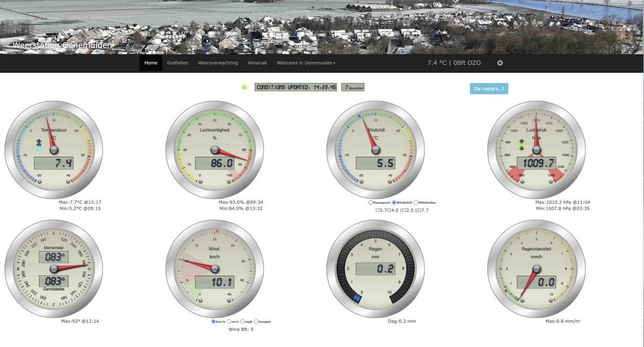This screenshot has height=347, width=644.
Task: Click the green status LED indicator
Action: pyautogui.click(x=245, y=87)
